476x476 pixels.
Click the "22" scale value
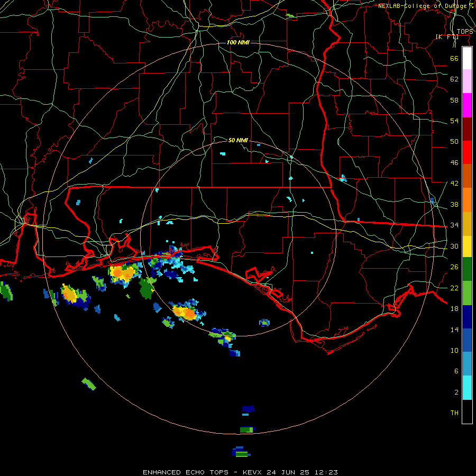pyautogui.click(x=454, y=288)
